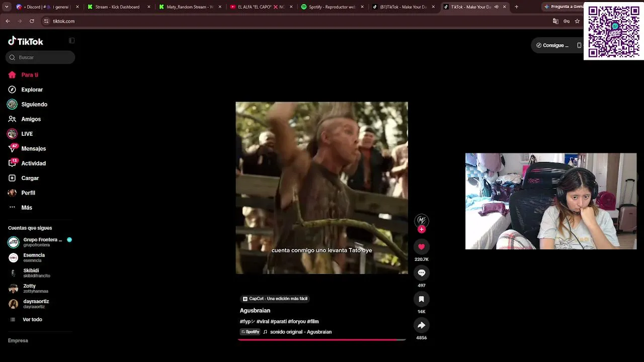Open the #film hashtag

point(313,322)
